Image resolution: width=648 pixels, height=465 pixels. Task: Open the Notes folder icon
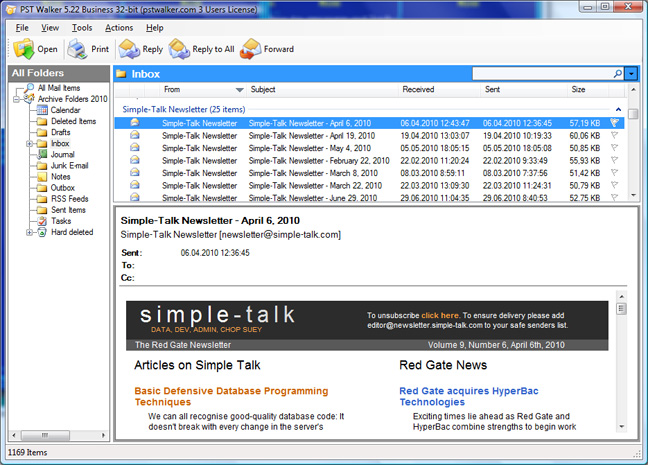[42, 177]
